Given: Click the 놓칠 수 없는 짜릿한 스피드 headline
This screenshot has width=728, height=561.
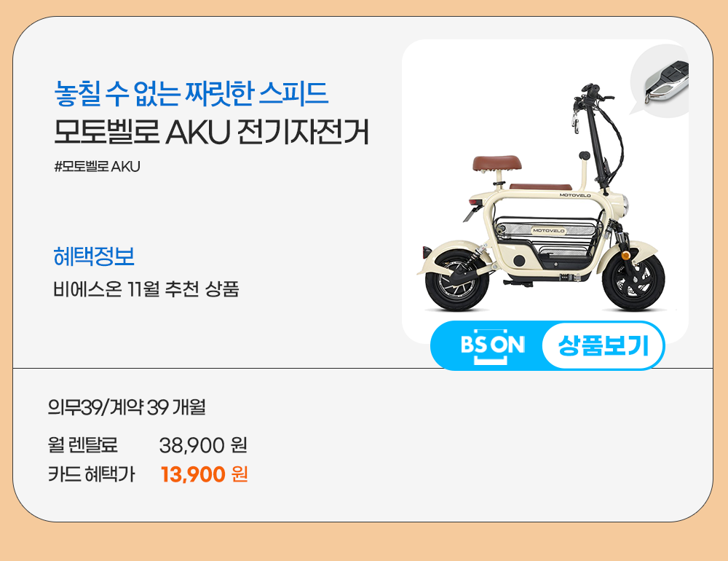Looking at the screenshot, I should tap(191, 93).
